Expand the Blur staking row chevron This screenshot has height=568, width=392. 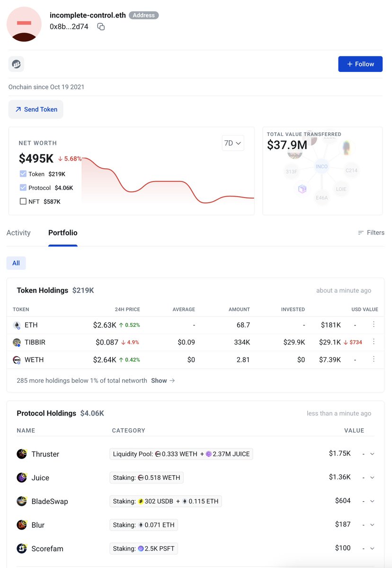pyautogui.click(x=372, y=525)
